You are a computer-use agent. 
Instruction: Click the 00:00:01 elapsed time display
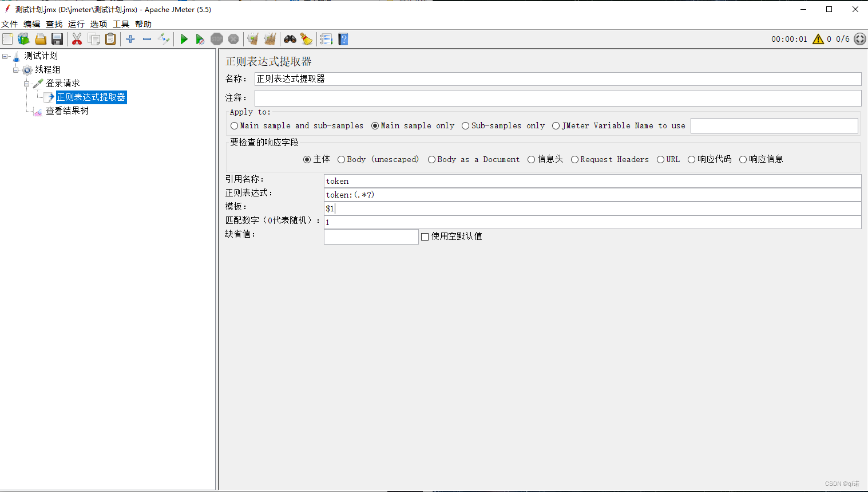click(789, 39)
